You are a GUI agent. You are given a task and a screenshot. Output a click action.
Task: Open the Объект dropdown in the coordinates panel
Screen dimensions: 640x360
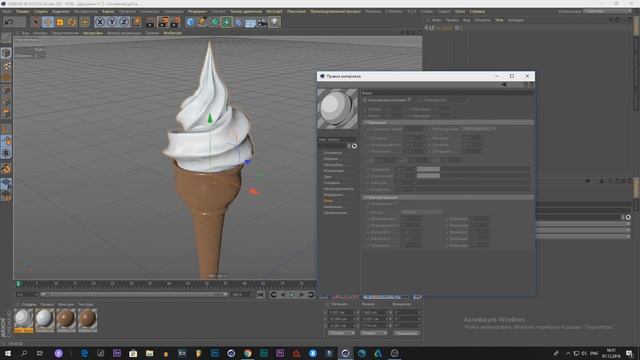click(341, 333)
